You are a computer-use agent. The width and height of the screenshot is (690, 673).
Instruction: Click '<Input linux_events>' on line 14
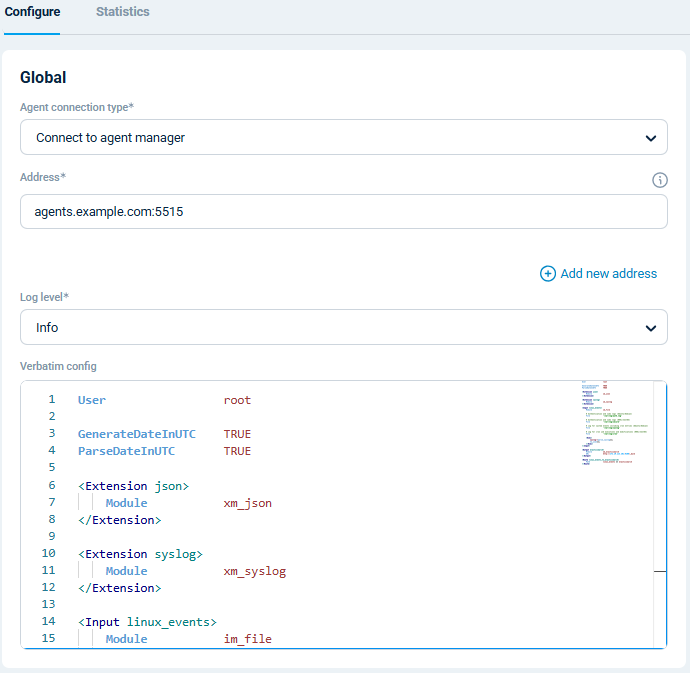[147, 622]
